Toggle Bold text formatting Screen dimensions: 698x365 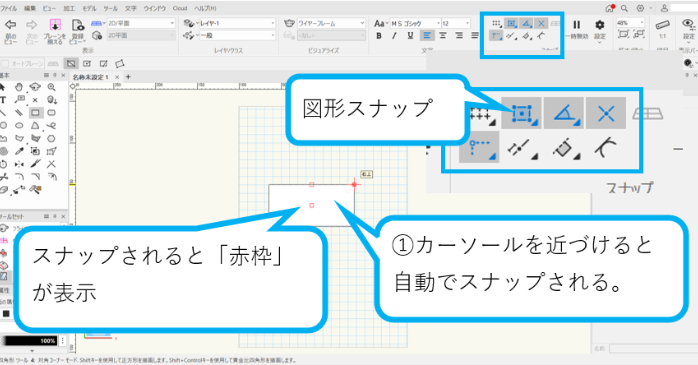[x=379, y=36]
